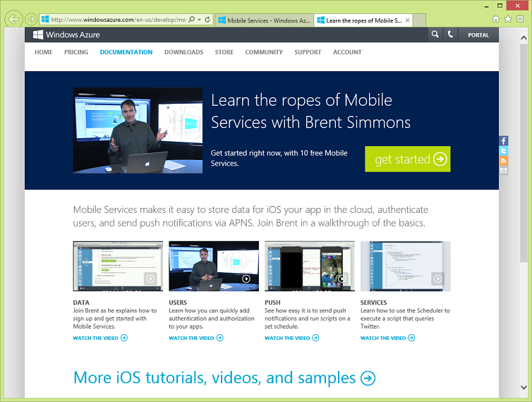
Task: Click the scrollbar down arrow
Action: (524, 387)
